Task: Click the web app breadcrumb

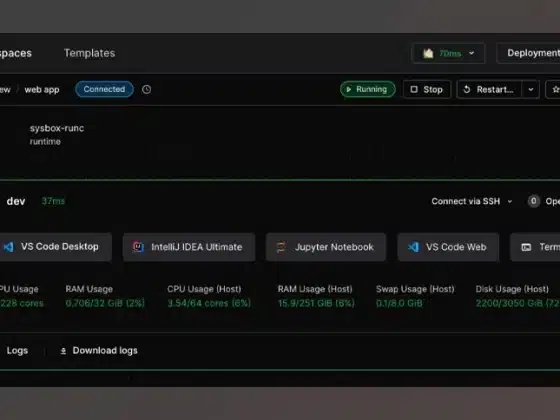Action: pos(42,90)
